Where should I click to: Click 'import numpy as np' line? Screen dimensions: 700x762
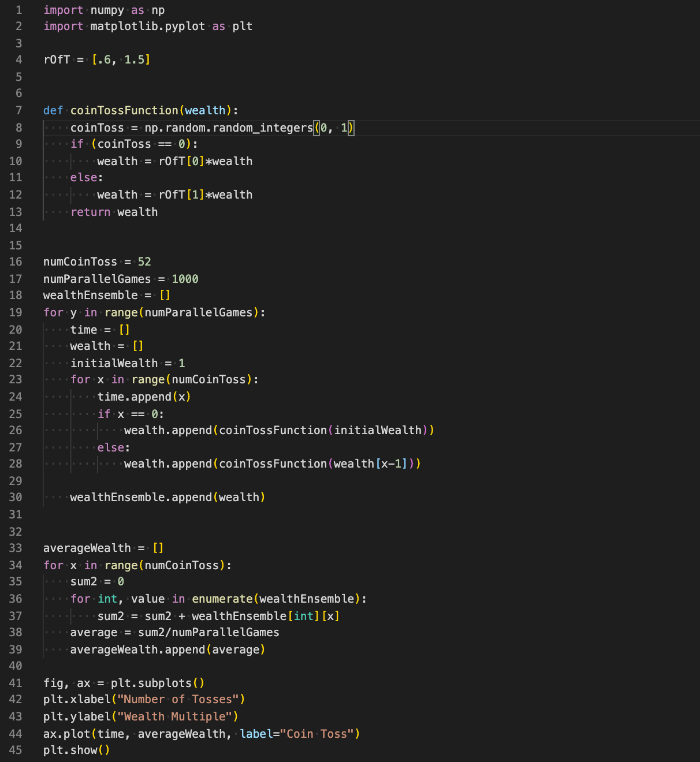(x=104, y=10)
